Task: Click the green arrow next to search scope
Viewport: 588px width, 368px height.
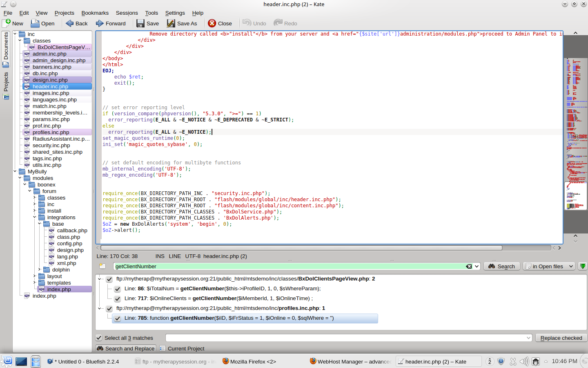Action: click(583, 266)
